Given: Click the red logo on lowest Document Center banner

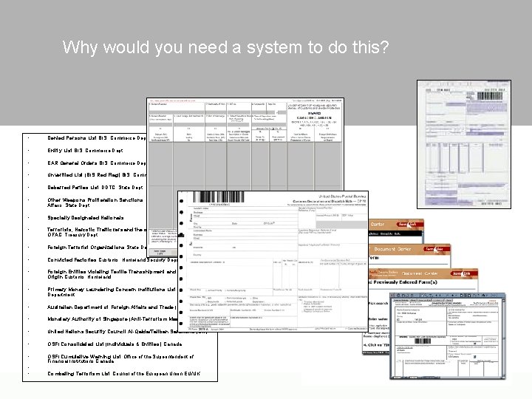Looking at the screenshot, I should coord(464,273).
